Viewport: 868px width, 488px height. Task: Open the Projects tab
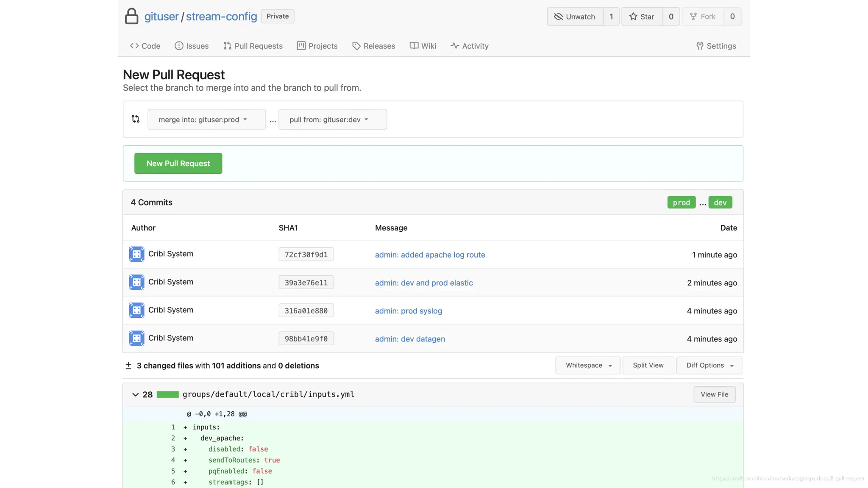(x=317, y=46)
